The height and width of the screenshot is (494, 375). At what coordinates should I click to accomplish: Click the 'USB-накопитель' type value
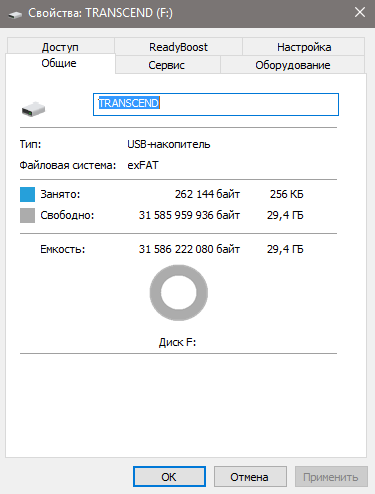(169, 144)
